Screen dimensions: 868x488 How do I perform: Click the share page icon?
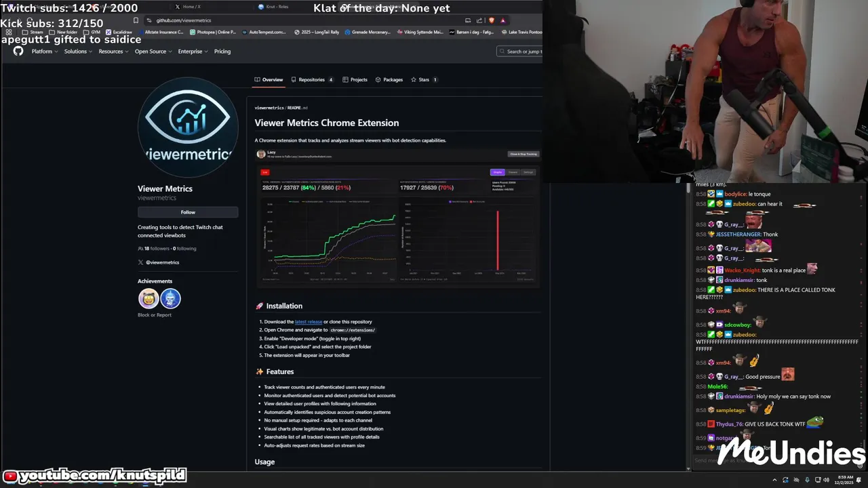[x=479, y=20]
